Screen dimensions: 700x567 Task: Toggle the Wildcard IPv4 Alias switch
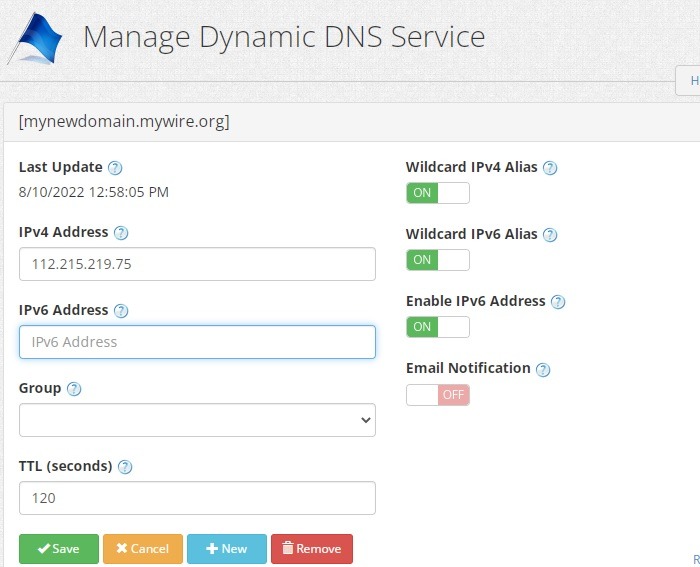[438, 193]
